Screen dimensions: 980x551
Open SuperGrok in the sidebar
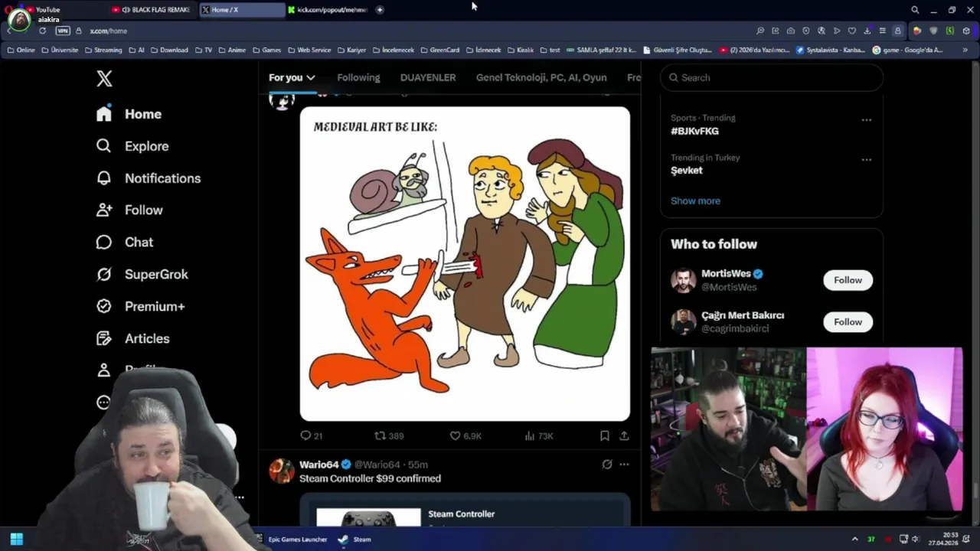[x=142, y=274]
